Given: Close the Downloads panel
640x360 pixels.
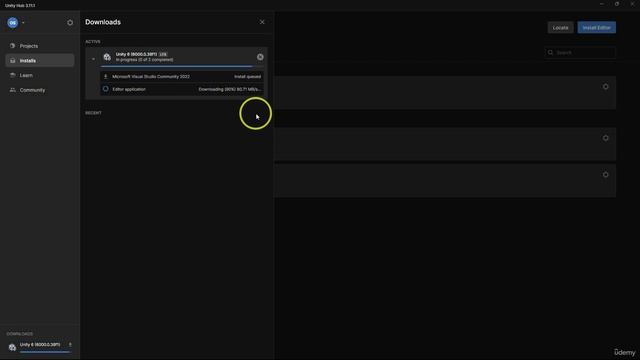Looking at the screenshot, I should point(262,22).
